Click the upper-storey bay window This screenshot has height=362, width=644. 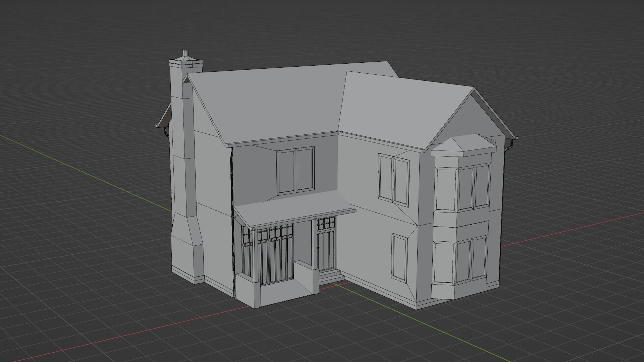click(463, 188)
